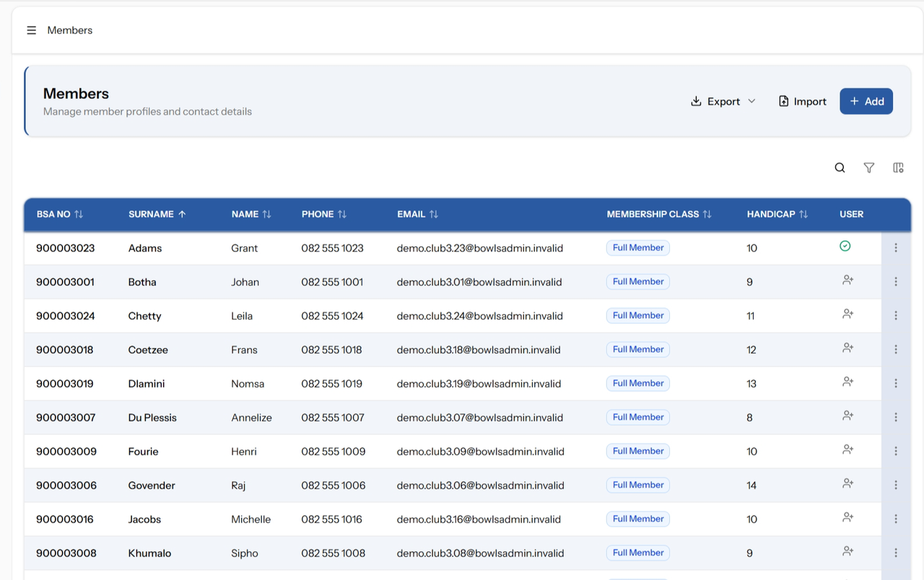The image size is (924, 580).
Task: Click surname Botha
Action: (142, 282)
